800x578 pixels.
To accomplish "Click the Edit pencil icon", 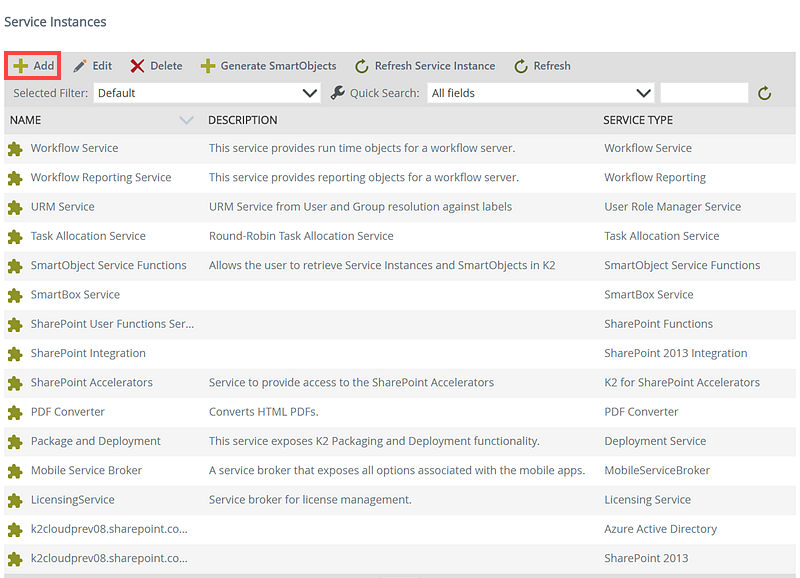I will click(80, 66).
